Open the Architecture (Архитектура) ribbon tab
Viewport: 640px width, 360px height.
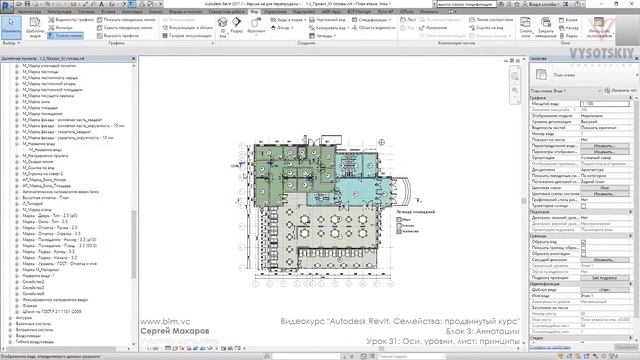(x=29, y=12)
